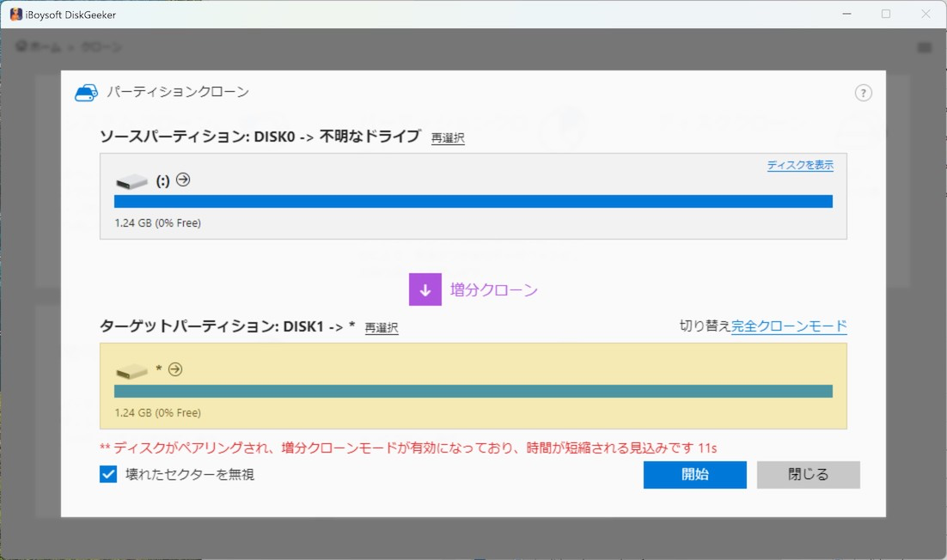Viewport: 947px width, 560px height.
Task: Click iBoysoft DiskGeeker app logo icon
Action: 15,15
